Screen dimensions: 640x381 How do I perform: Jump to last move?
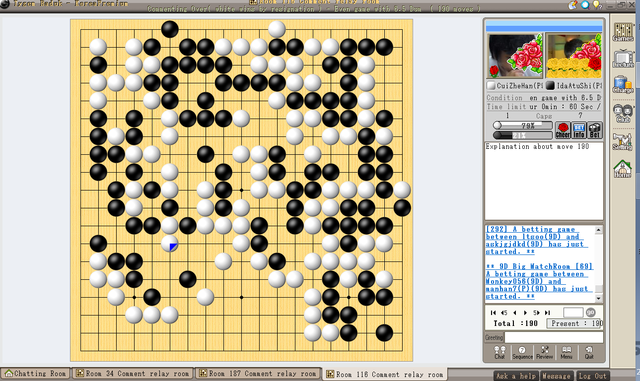pyautogui.click(x=547, y=312)
